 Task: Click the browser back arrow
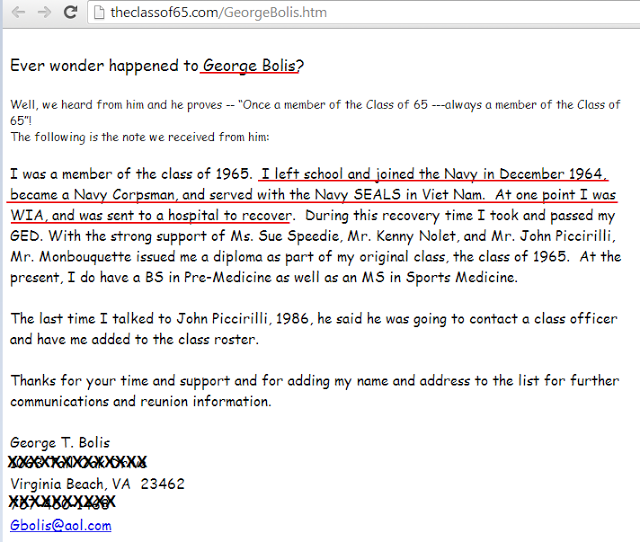tap(18, 13)
